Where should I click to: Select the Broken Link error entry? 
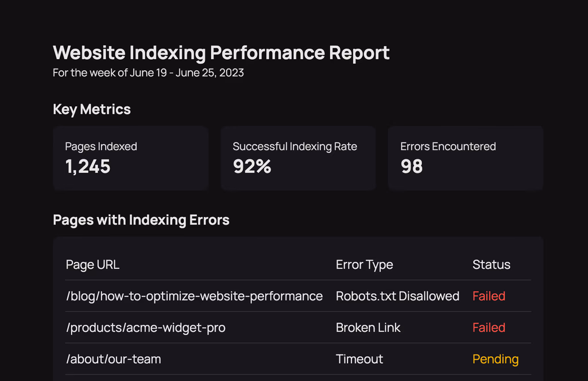[368, 328]
